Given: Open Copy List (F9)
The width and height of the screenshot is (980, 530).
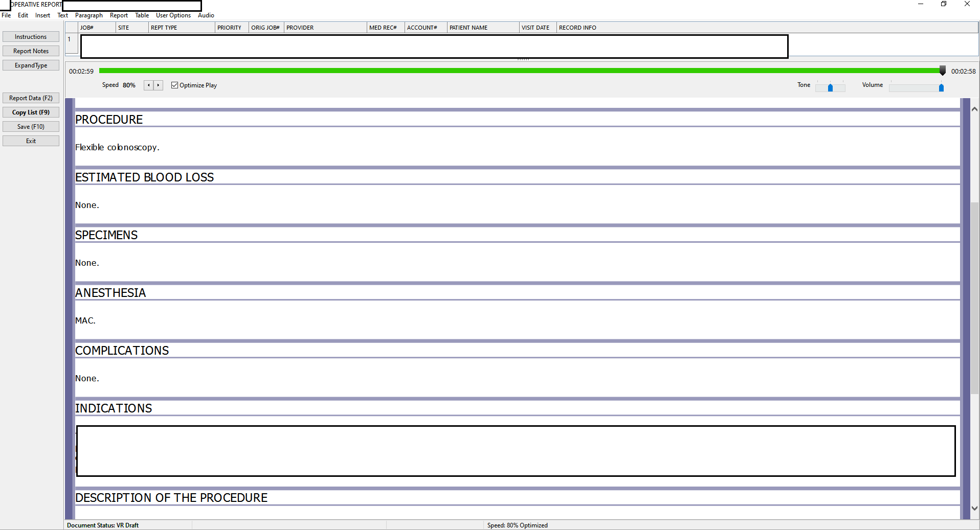Looking at the screenshot, I should coord(31,112).
